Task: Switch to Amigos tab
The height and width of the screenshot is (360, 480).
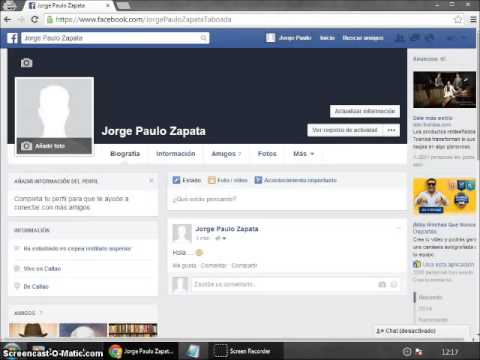Action: point(226,154)
